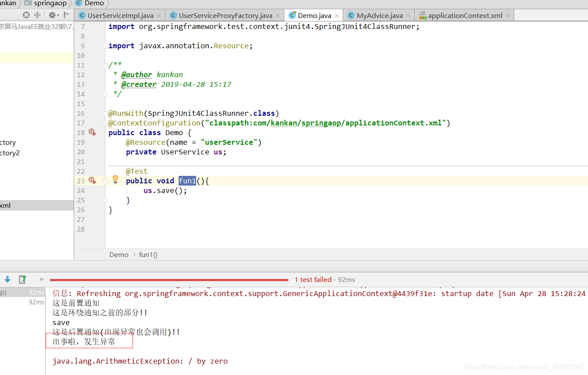Click the '1 test failed - 92ms' status text
Viewport: 588px width, 375px height.
[x=325, y=279]
